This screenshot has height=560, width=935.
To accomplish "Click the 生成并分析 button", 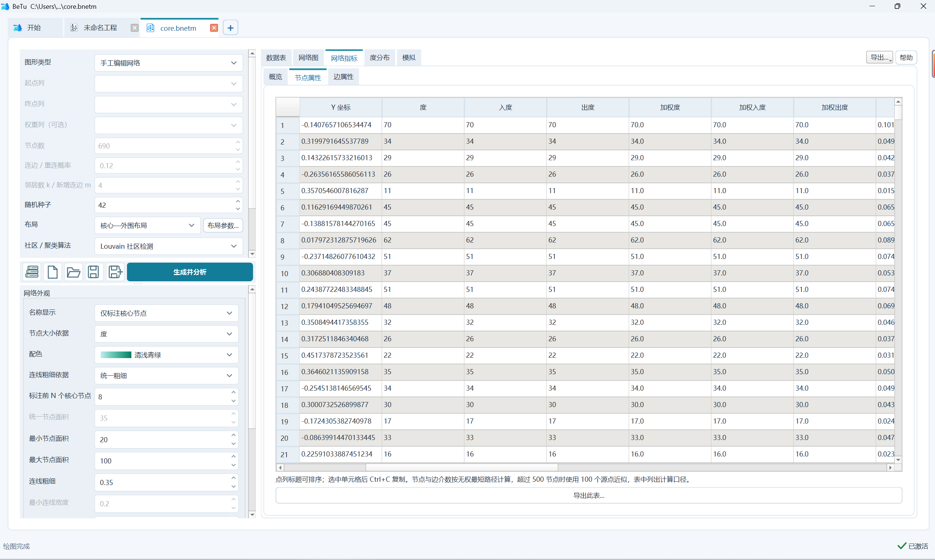I will tap(190, 272).
